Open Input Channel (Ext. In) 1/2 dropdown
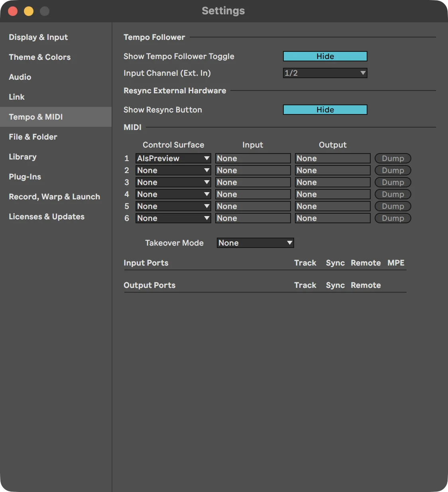448x492 pixels. 325,73
